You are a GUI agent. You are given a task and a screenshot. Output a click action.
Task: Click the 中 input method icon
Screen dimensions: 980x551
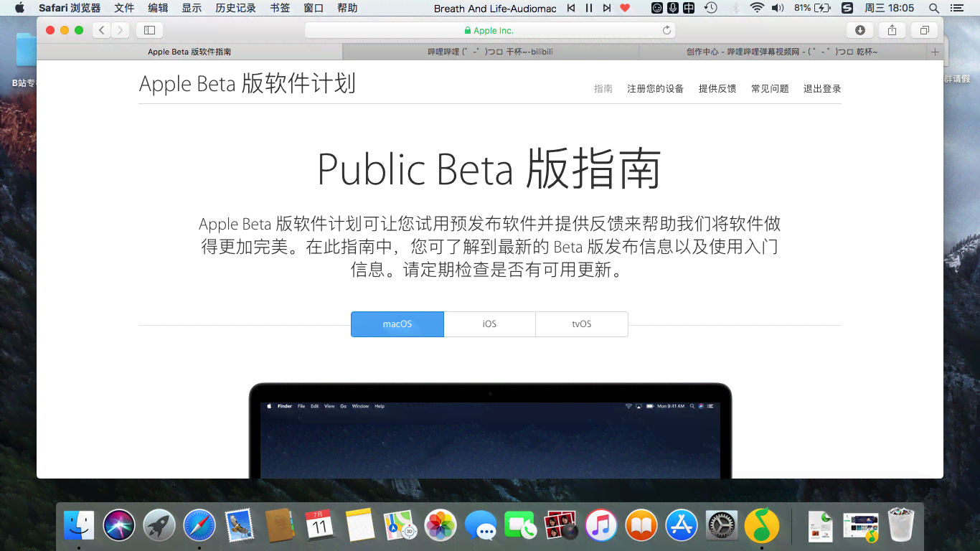tap(689, 8)
